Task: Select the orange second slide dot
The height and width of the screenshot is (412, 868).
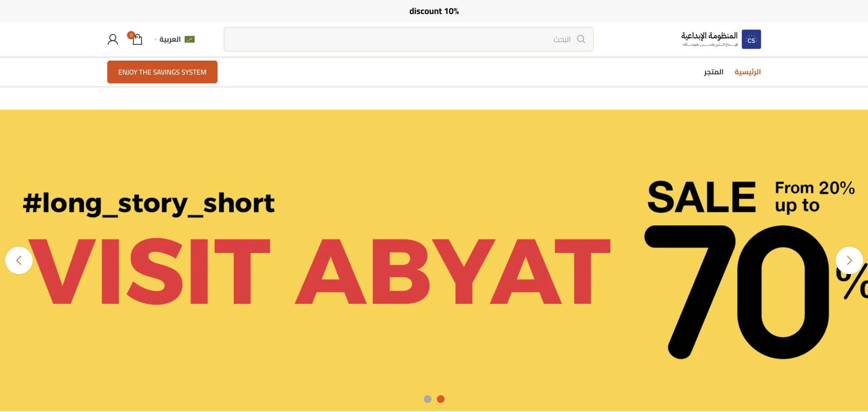Action: pos(440,399)
